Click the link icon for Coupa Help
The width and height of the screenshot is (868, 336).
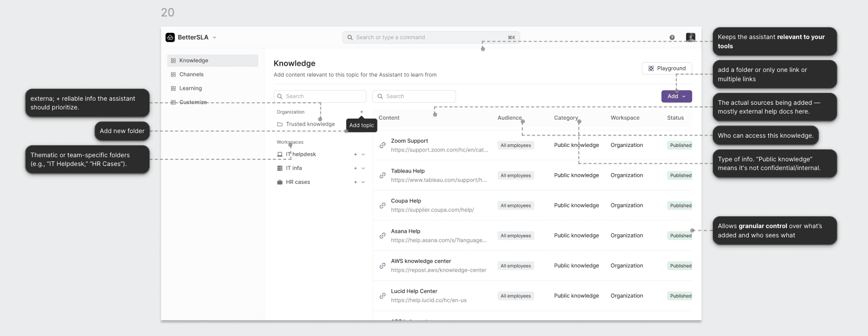383,206
